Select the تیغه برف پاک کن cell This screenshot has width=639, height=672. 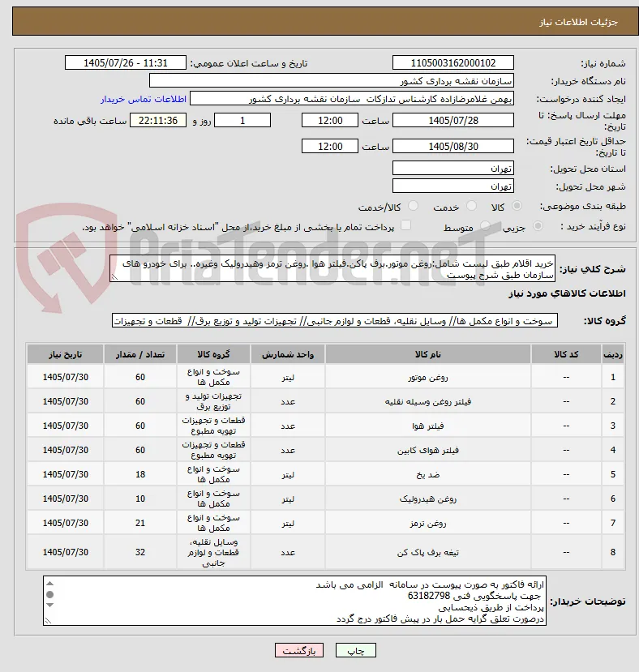tap(428, 552)
